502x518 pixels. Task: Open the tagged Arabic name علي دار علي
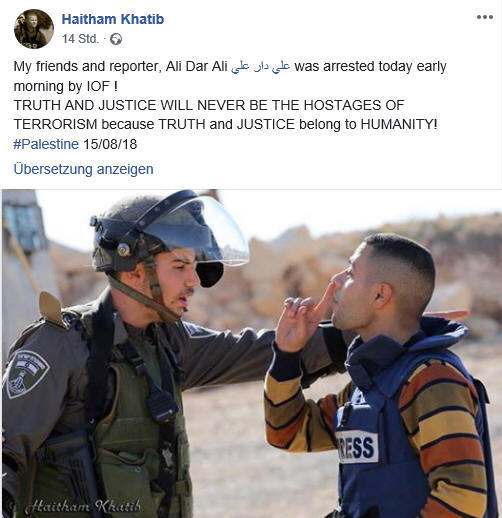[x=260, y=66]
